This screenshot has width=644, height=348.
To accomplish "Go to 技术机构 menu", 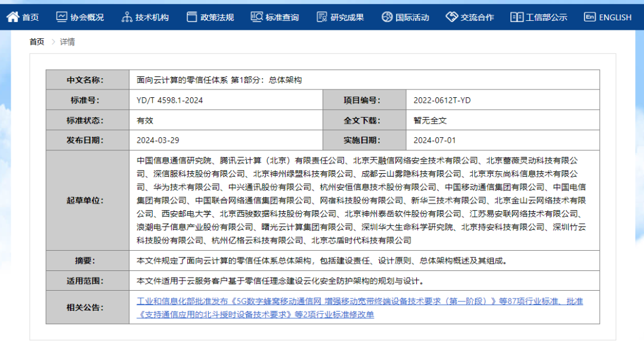I will click(x=152, y=17).
